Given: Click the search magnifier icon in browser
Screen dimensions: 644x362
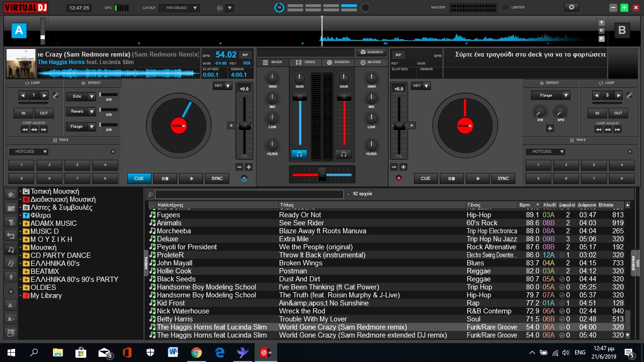Looking at the screenshot, I should tap(150, 194).
